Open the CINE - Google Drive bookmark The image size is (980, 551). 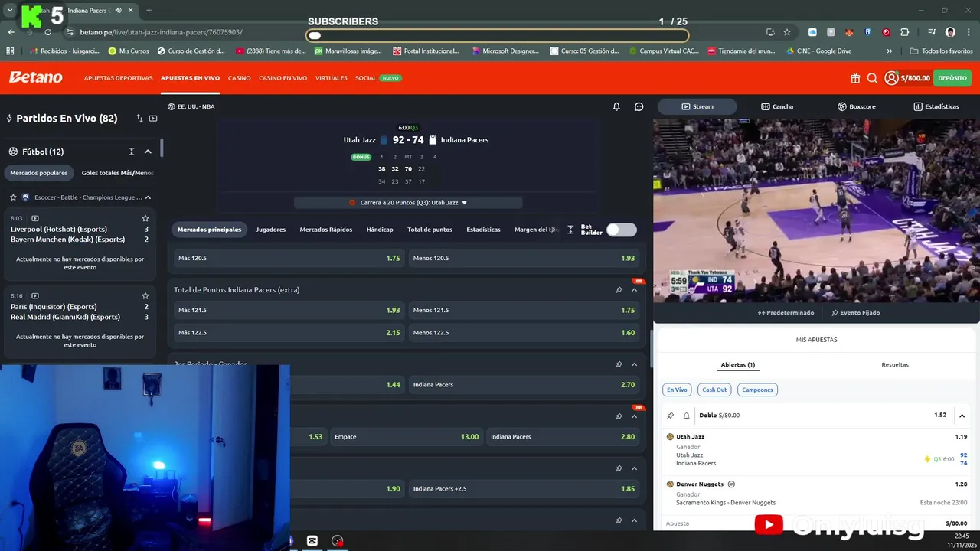[819, 51]
